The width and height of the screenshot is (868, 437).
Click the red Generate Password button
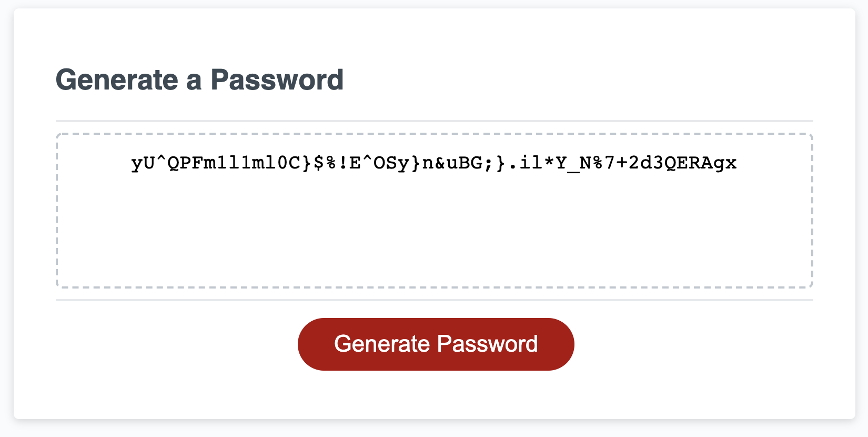[x=436, y=344]
